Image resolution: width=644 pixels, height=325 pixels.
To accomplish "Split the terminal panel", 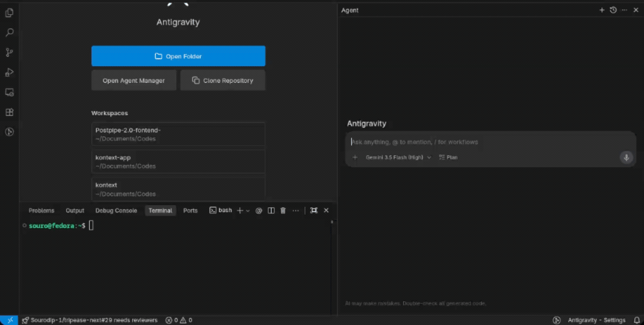I will pos(271,210).
